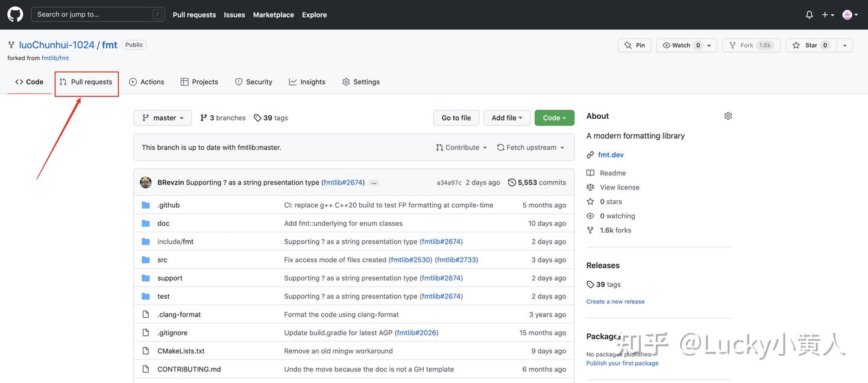Click the About settings gear icon

tap(728, 116)
